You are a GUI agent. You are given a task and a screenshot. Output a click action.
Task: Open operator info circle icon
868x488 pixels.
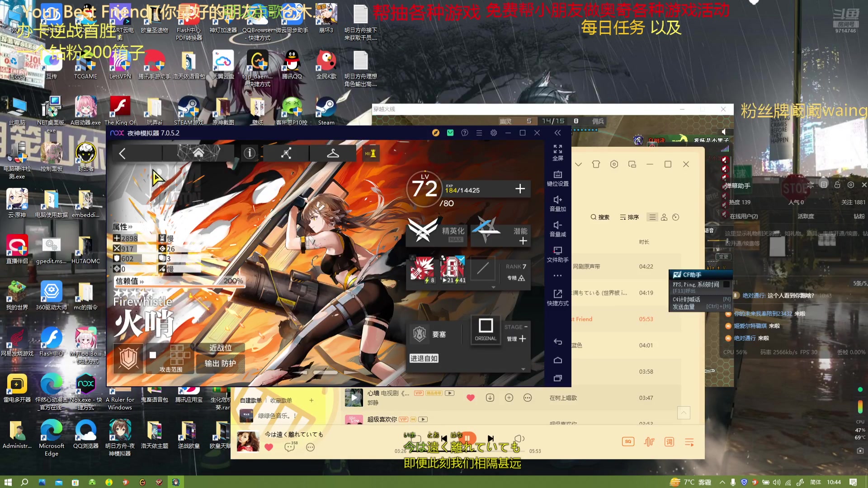click(x=250, y=153)
